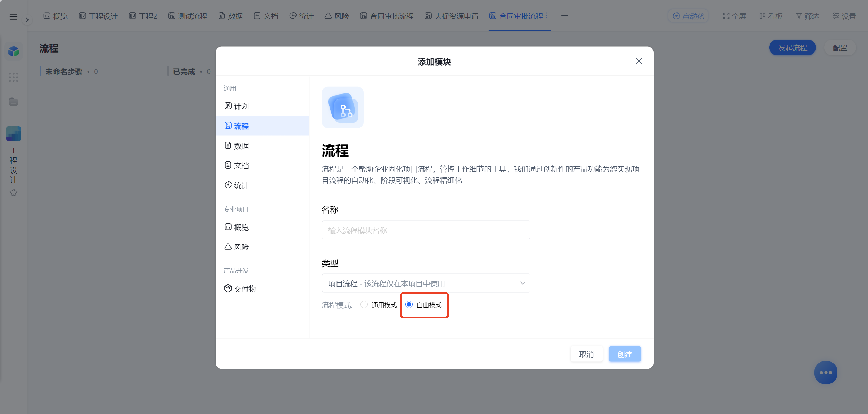Image resolution: width=868 pixels, height=414 pixels.
Task: Open the 测试流程 tab
Action: [x=188, y=16]
